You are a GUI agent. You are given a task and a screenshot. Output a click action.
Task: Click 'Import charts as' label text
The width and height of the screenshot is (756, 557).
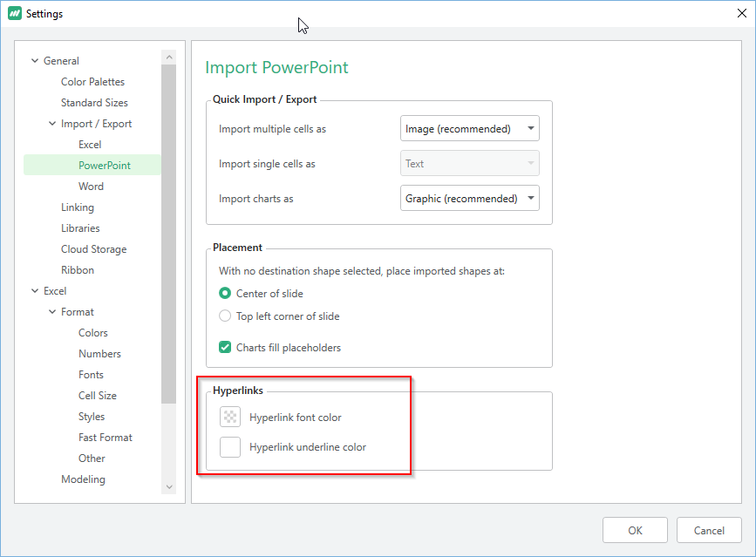pyautogui.click(x=256, y=199)
